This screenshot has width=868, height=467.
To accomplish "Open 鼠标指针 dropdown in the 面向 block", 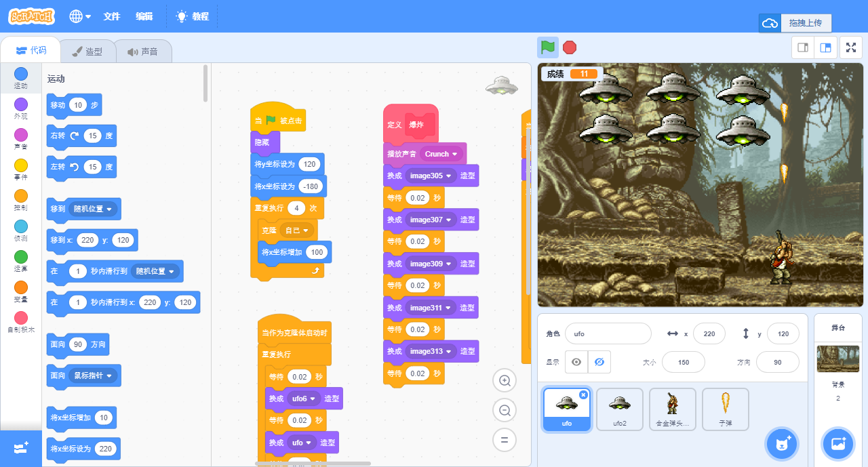I will point(93,375).
